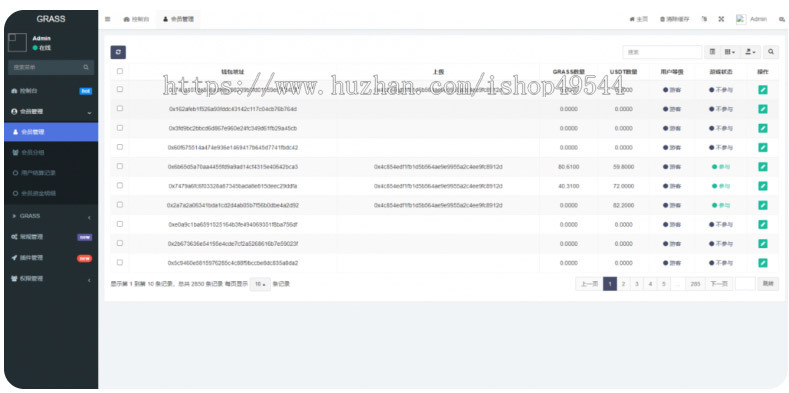Edit the row for wallet 0x2b673636e54195

763,244
